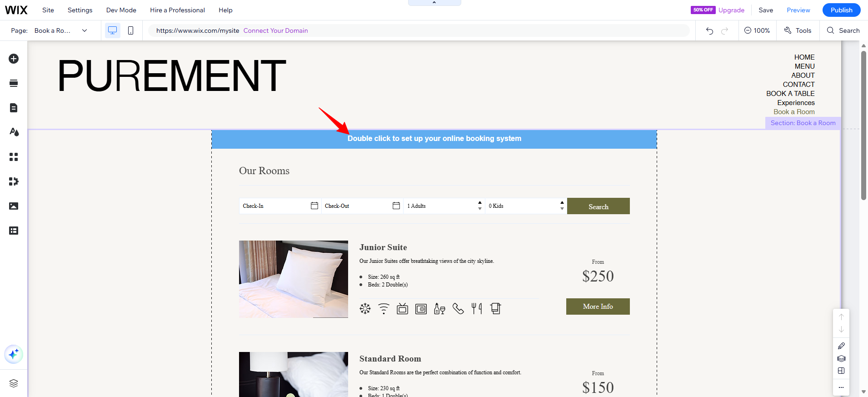Click the Check-In calendar icon

point(314,206)
